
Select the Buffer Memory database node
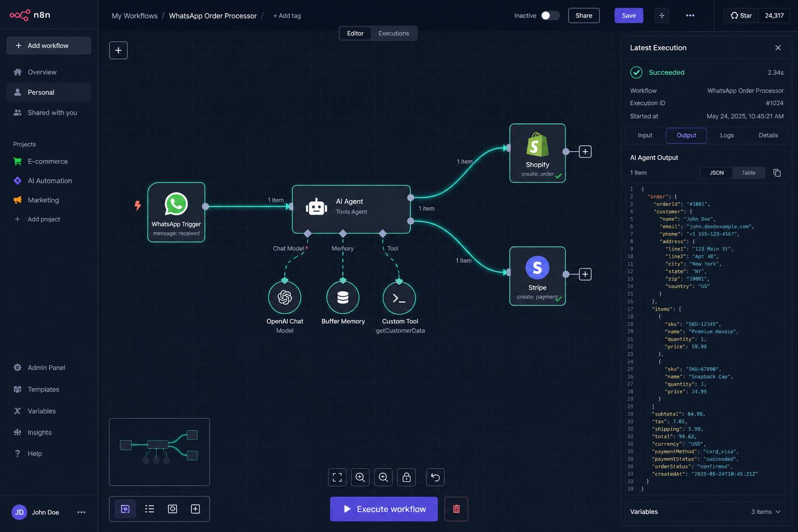[x=343, y=297]
